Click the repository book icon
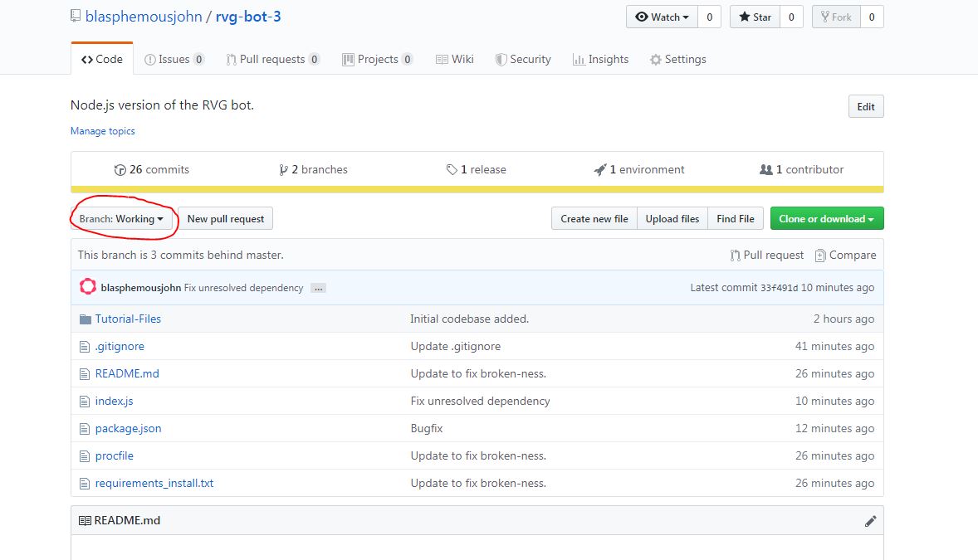This screenshot has height=560, width=978. pyautogui.click(x=76, y=17)
